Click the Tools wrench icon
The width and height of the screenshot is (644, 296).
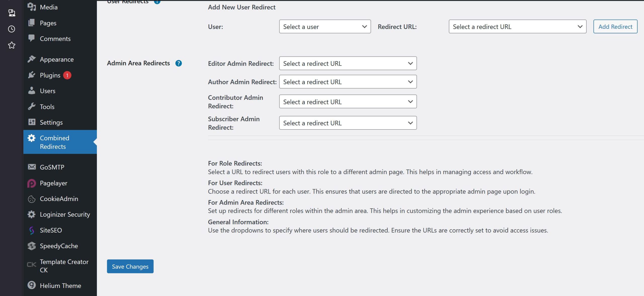pos(32,107)
